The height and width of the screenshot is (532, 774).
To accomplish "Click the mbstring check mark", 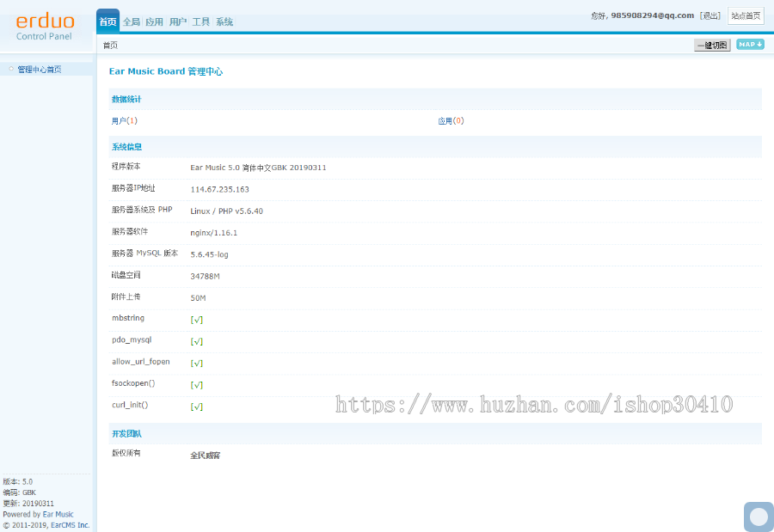I will pos(196,320).
